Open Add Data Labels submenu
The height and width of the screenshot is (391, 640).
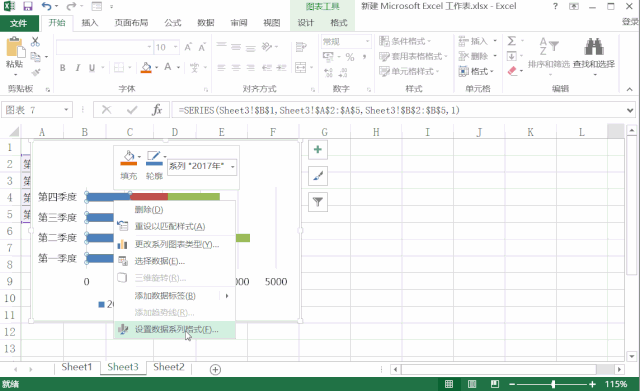point(175,295)
